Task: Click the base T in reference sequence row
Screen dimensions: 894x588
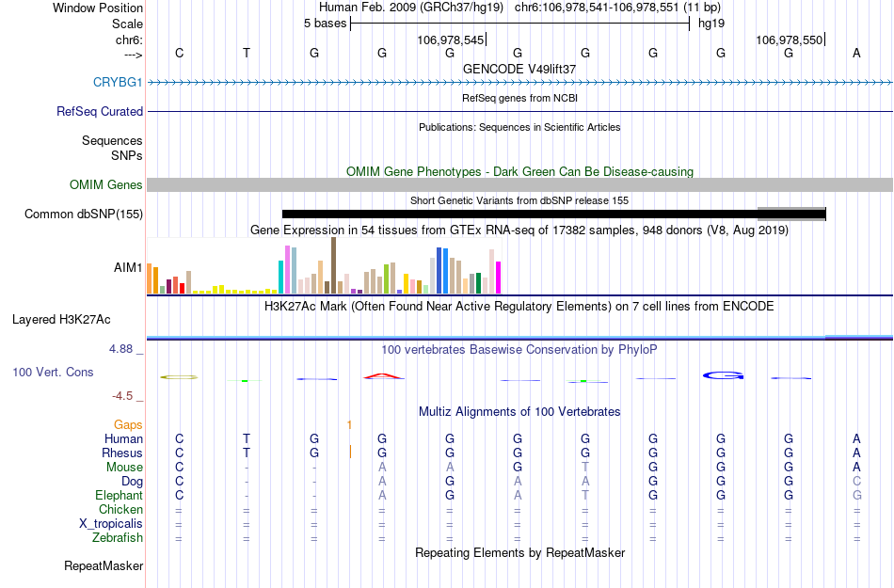Action: click(247, 53)
